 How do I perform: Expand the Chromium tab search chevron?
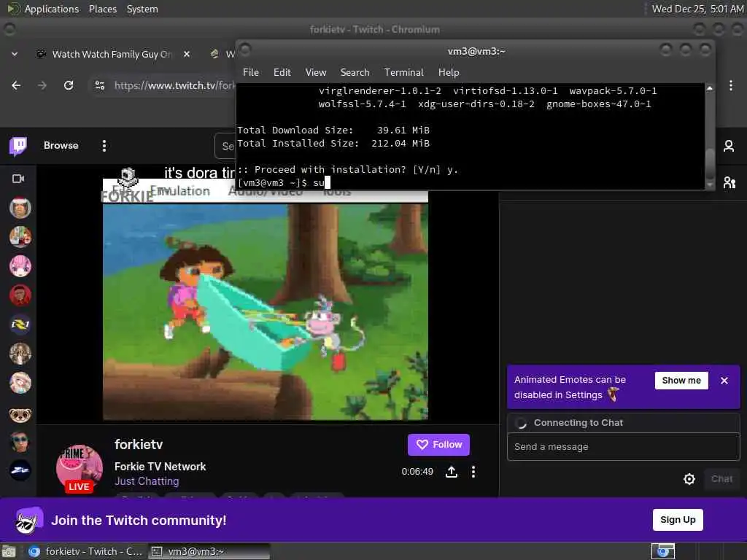click(15, 54)
